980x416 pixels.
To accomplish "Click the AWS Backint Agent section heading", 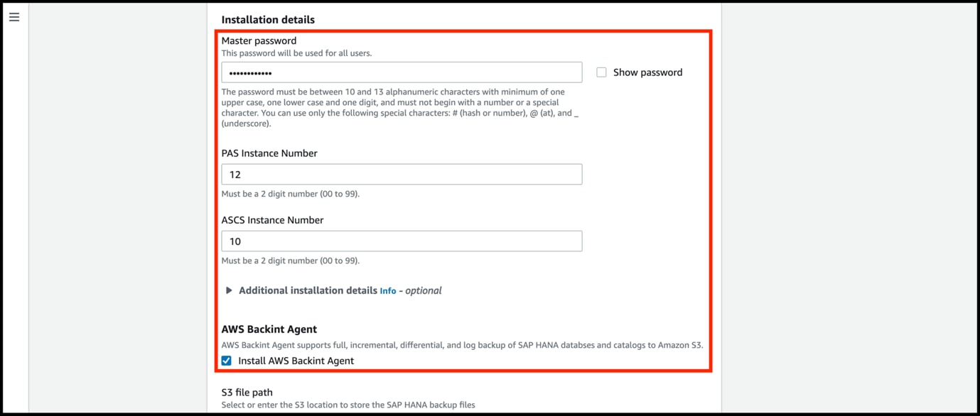I will click(269, 329).
